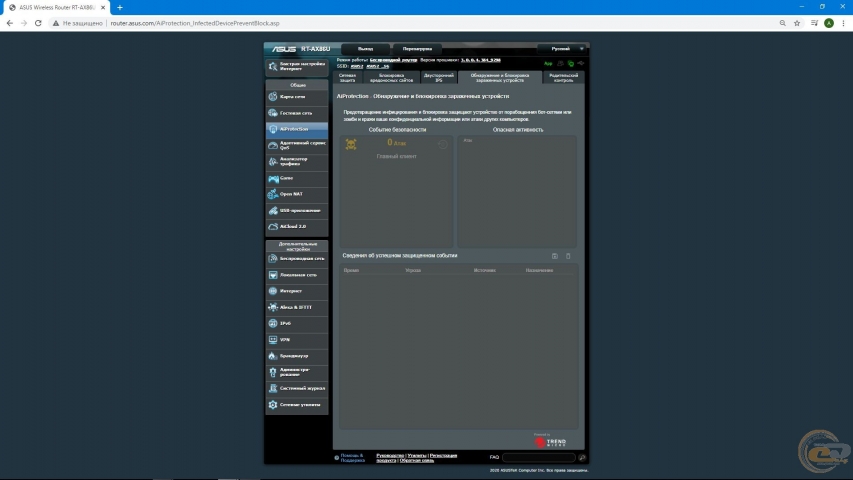
Task: Open the operation mode Wireless router link
Action: (393, 60)
